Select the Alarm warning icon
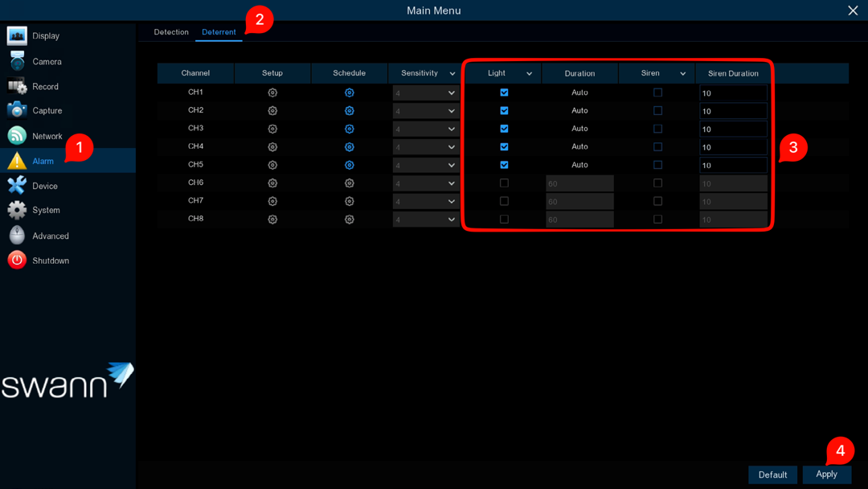This screenshot has width=868, height=489. coord(17,161)
